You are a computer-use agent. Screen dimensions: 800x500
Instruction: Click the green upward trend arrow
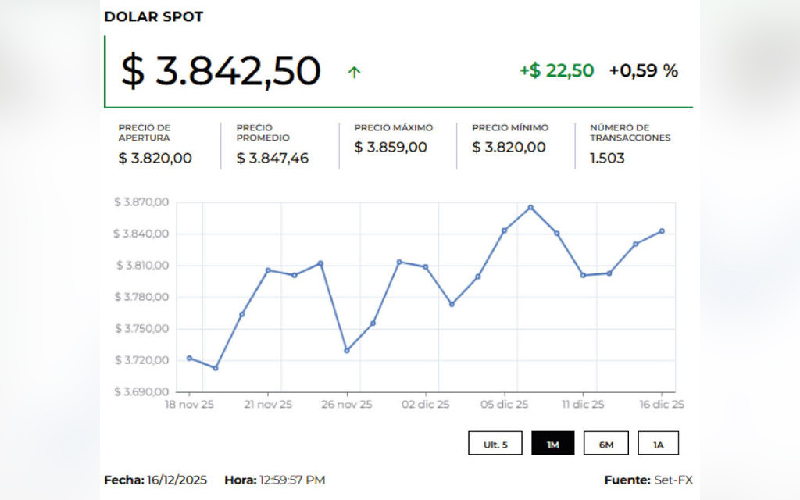point(354,71)
